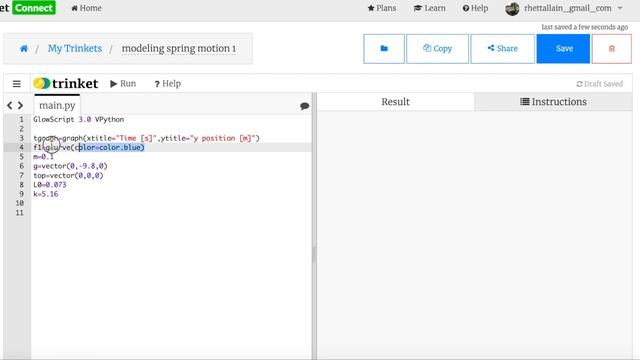Go to next file with right chevron

point(20,106)
